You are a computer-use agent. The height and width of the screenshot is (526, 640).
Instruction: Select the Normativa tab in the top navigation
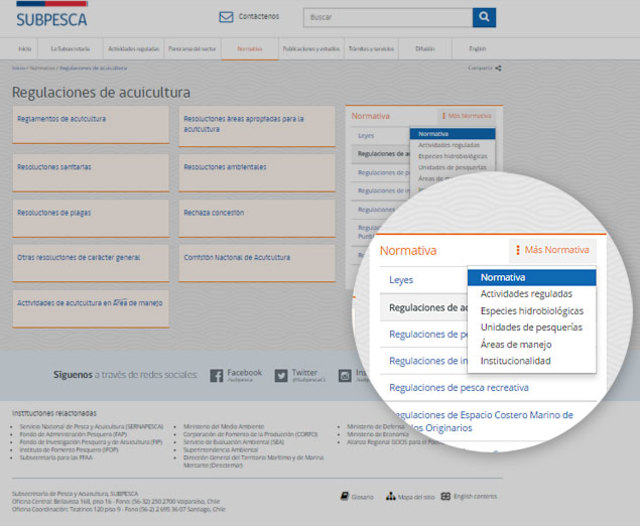click(x=250, y=49)
